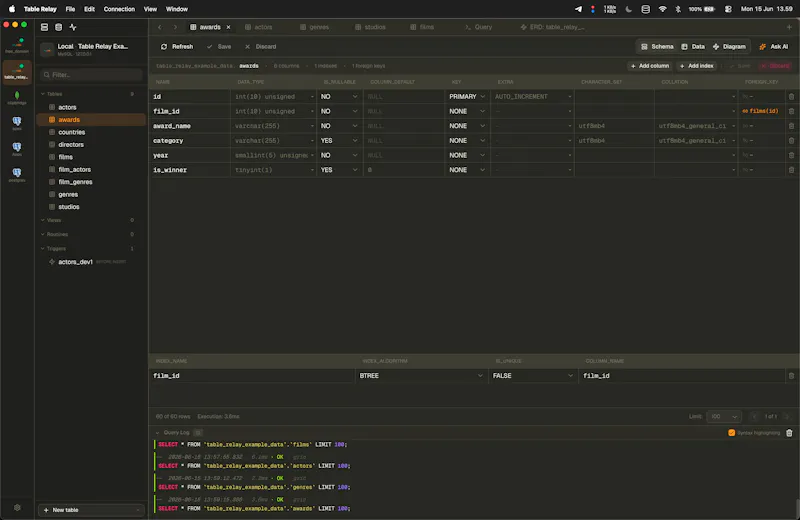Viewport: 800px width, 520px height.
Task: Delete the id column with trash icon
Action: 791,96
